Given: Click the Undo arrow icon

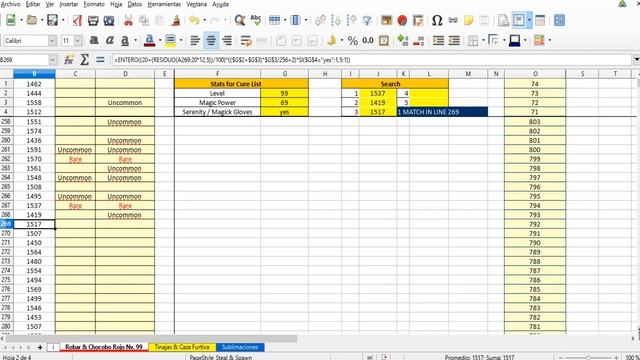Looking at the screenshot, I should [194, 20].
